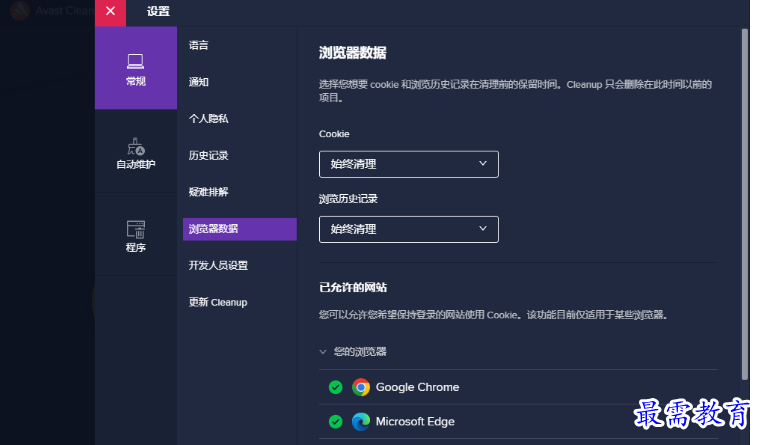Toggle the green check for Microsoft Edge
This screenshot has height=445, width=758.
click(x=335, y=421)
